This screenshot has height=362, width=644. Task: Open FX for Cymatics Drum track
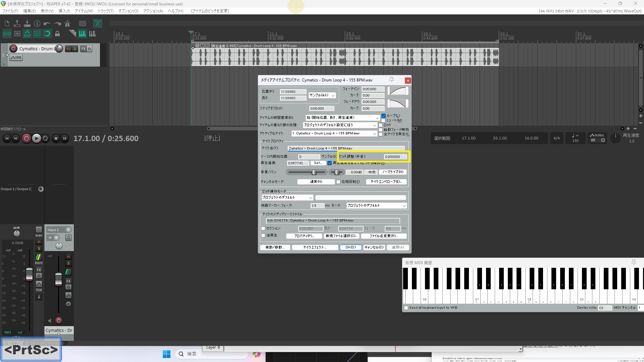[x=84, y=49]
